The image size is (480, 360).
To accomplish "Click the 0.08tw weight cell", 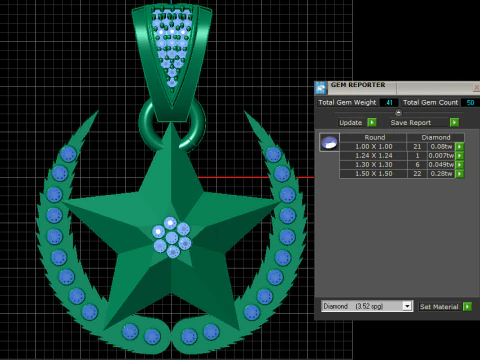I will [441, 146].
